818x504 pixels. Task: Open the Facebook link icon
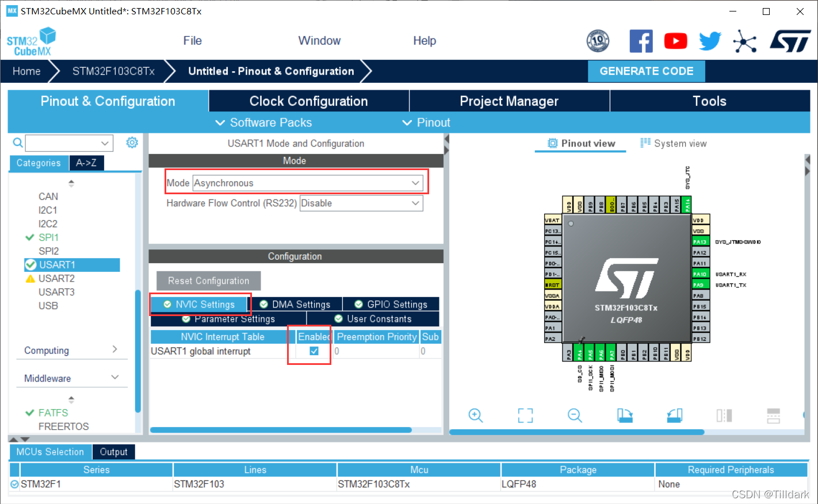641,41
